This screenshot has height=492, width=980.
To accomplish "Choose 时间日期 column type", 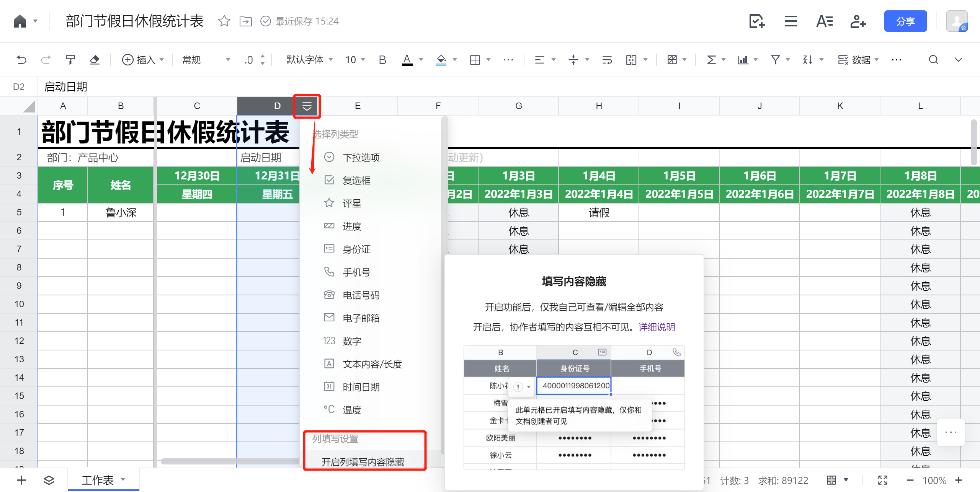I will [x=361, y=387].
